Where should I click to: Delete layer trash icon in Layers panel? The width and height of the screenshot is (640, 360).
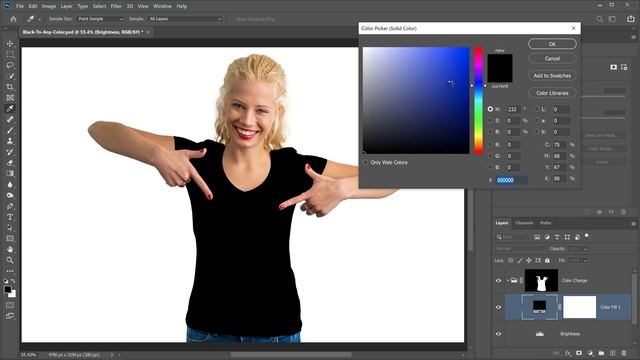point(624,353)
